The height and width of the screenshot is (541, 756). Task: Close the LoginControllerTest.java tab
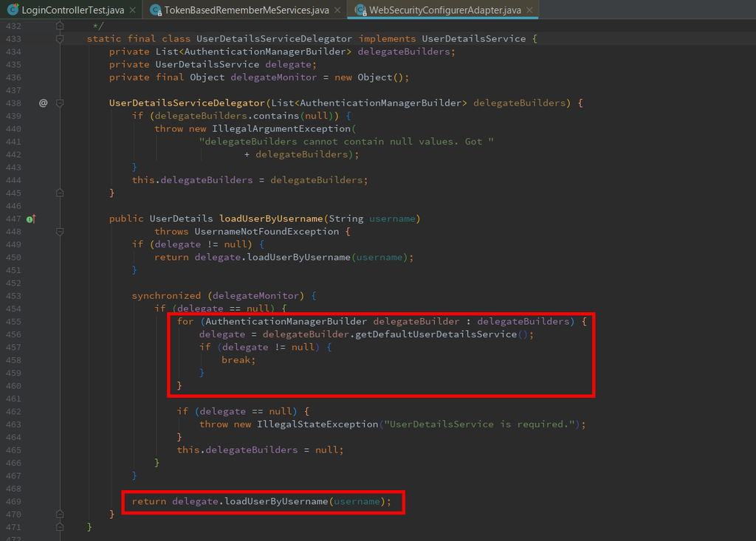(133, 10)
